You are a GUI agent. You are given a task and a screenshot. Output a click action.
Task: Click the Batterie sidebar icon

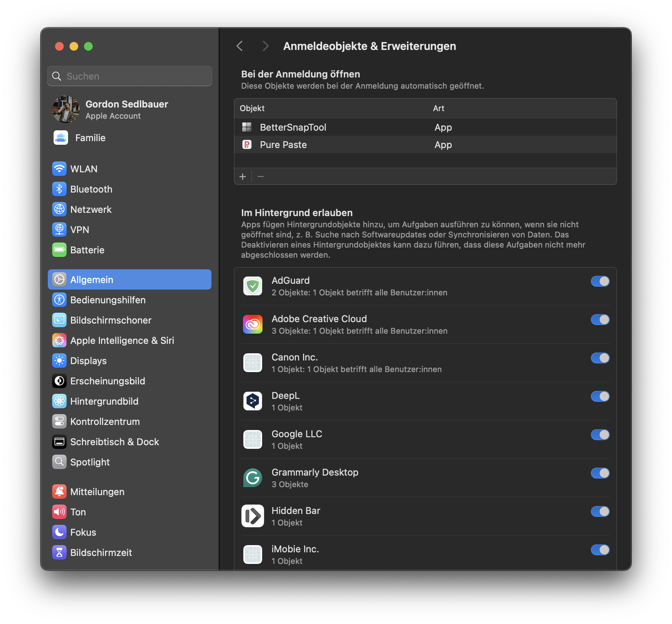pyautogui.click(x=59, y=250)
